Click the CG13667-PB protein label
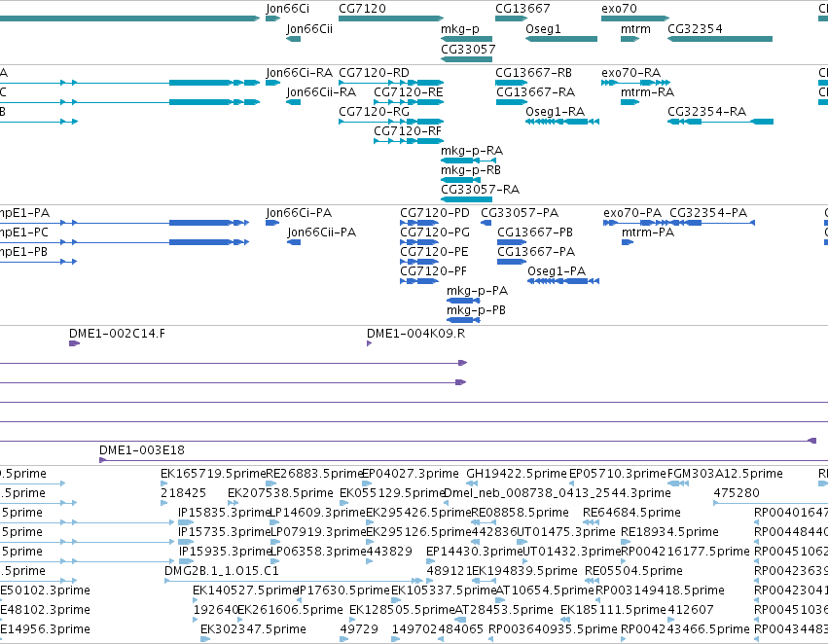 535,233
